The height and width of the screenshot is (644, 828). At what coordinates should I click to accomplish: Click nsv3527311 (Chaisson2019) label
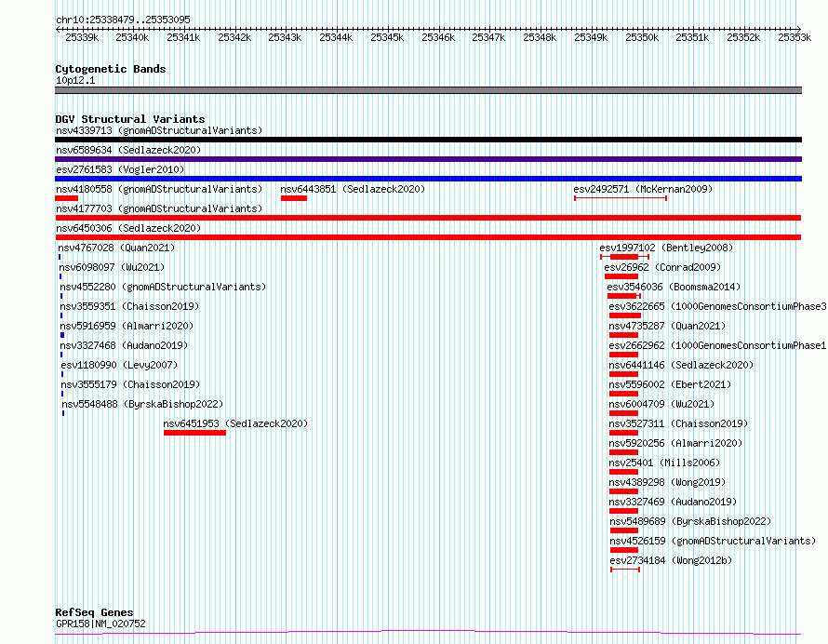[678, 423]
